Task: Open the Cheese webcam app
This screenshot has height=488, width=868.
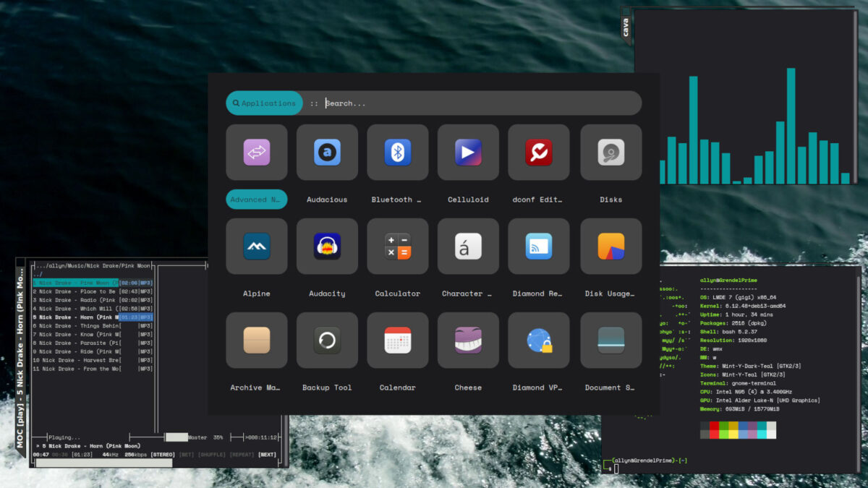Action: [468, 341]
